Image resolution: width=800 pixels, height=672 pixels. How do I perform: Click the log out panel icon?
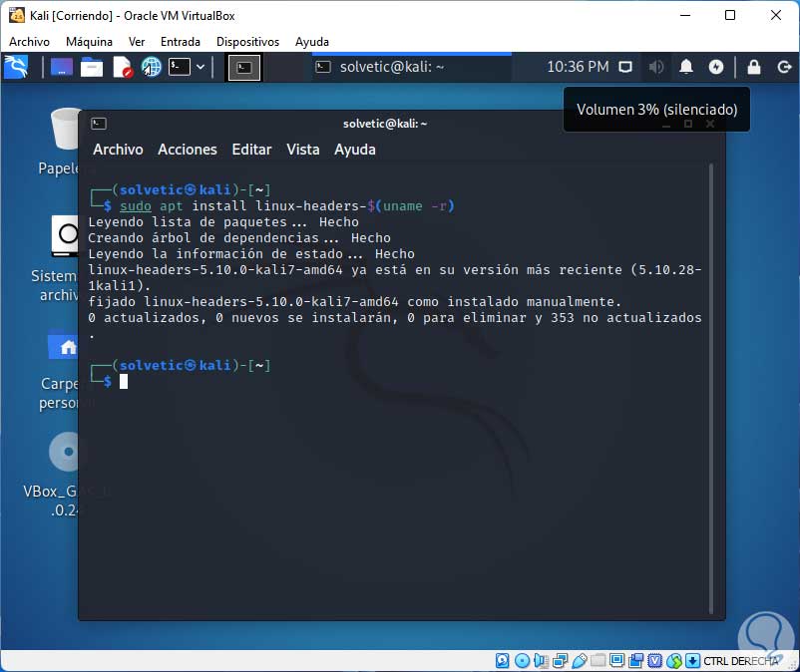pos(784,67)
